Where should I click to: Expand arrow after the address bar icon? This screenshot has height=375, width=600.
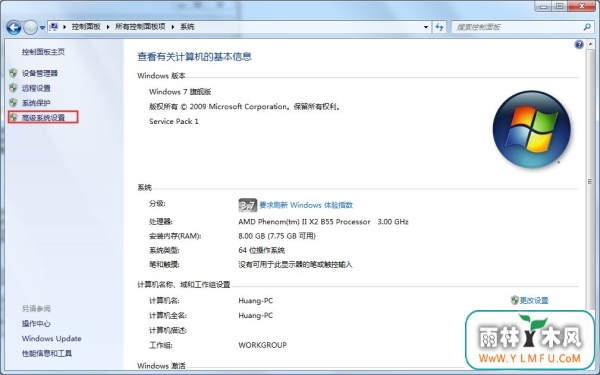(x=64, y=27)
